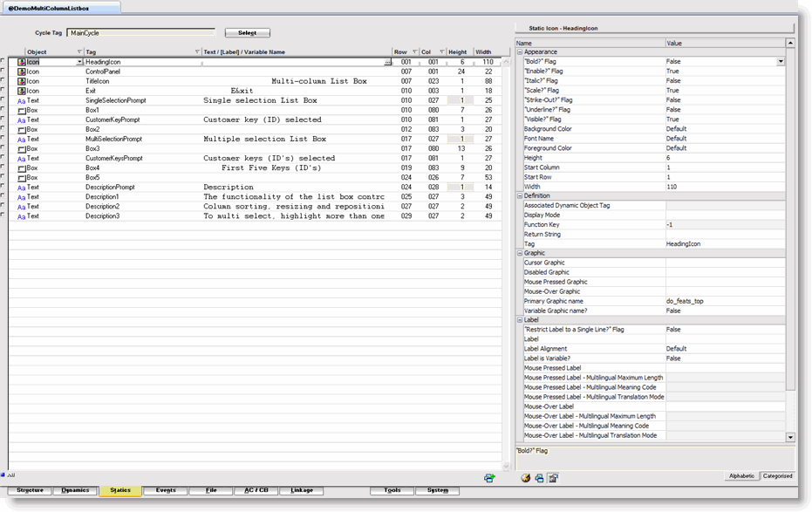Click the Select button next to Cycle Tag
The image size is (812, 512).
247,32
